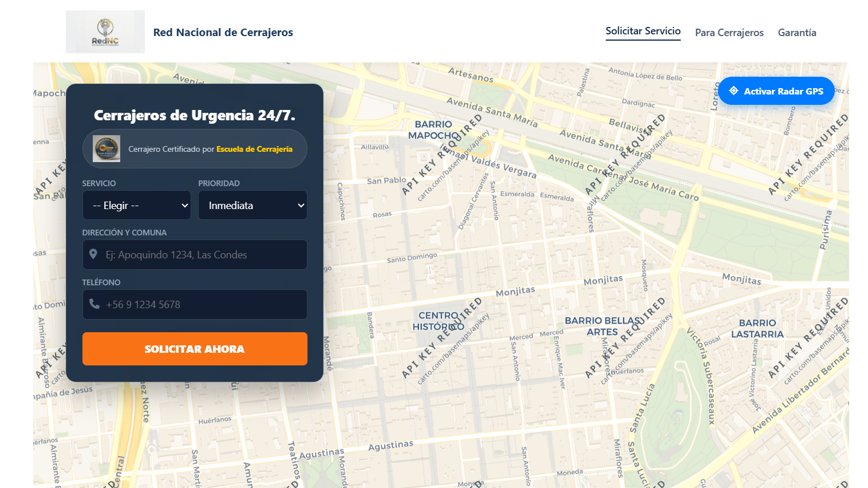
Task: Click the Barrio Bellas Artes map label
Action: pyautogui.click(x=602, y=326)
